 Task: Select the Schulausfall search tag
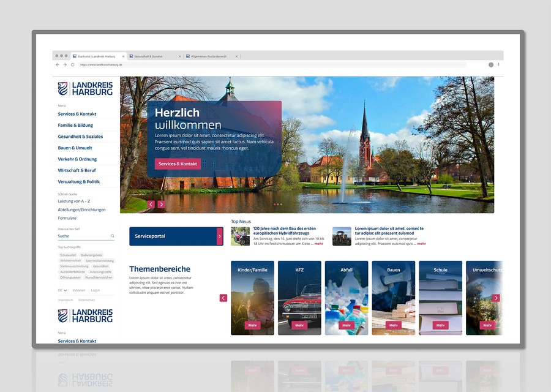point(68,255)
